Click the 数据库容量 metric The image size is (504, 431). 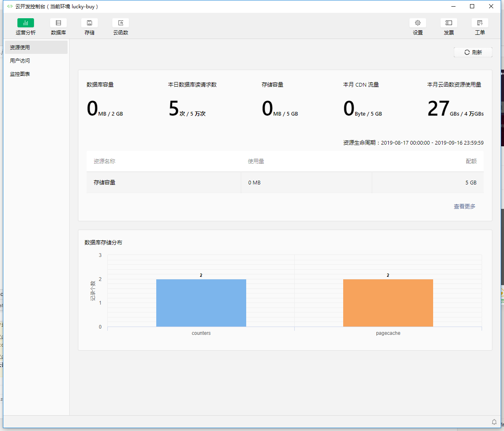coord(100,85)
